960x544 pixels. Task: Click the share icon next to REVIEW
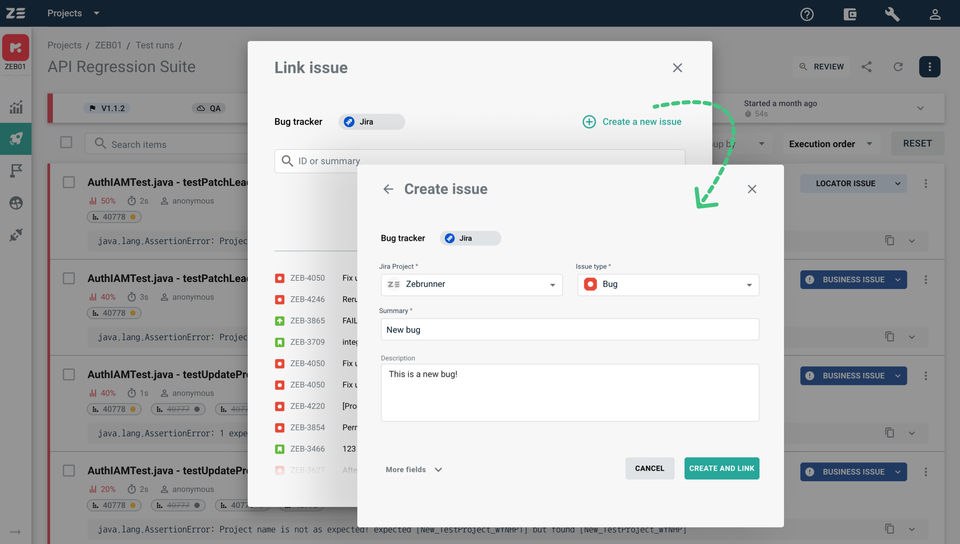click(x=866, y=67)
